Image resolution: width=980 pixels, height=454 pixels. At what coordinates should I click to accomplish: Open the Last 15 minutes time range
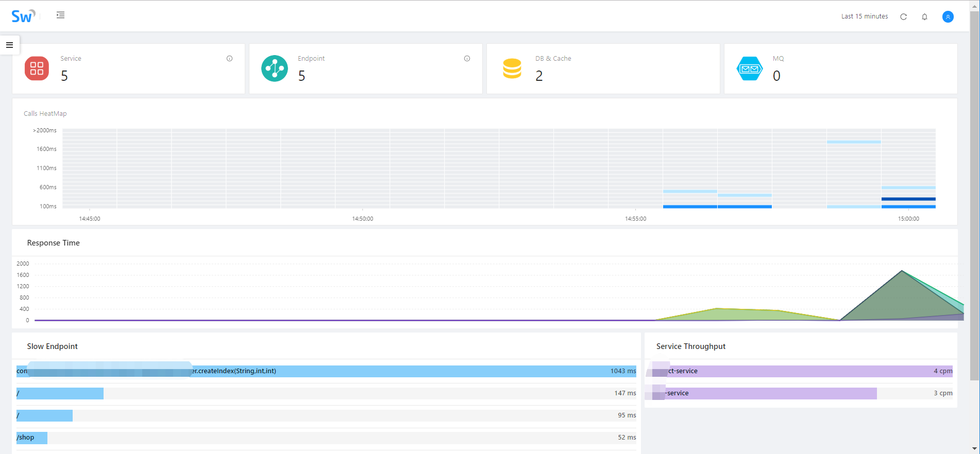pos(865,16)
